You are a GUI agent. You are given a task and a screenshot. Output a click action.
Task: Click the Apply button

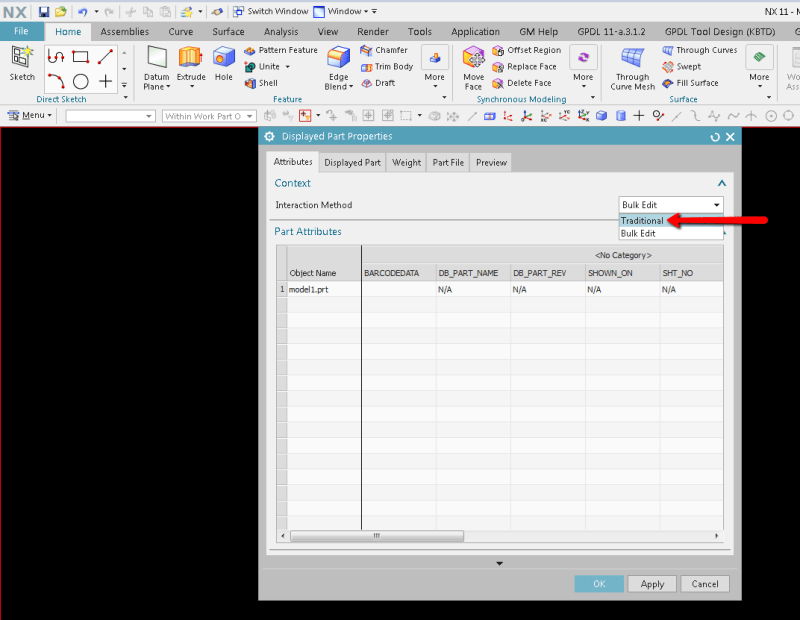(652, 584)
